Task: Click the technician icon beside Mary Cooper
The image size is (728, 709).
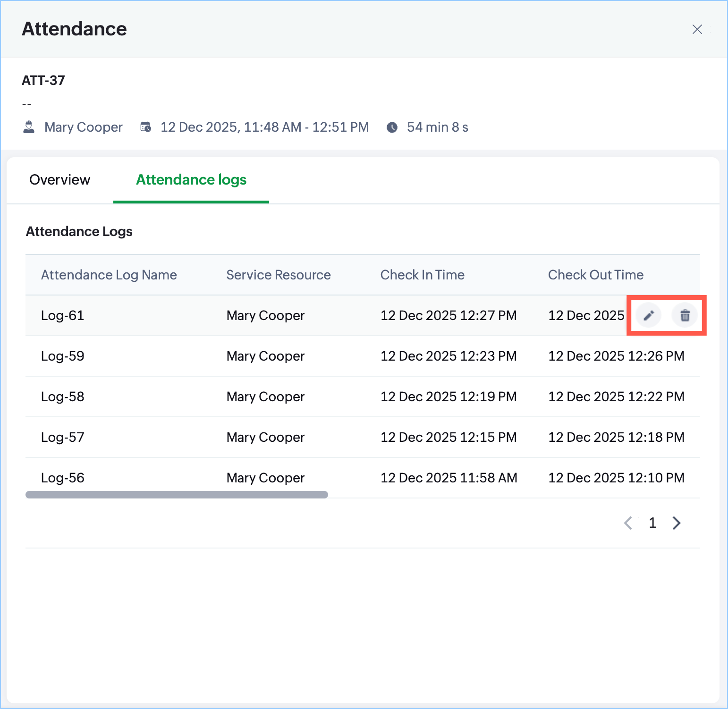Action: [29, 127]
